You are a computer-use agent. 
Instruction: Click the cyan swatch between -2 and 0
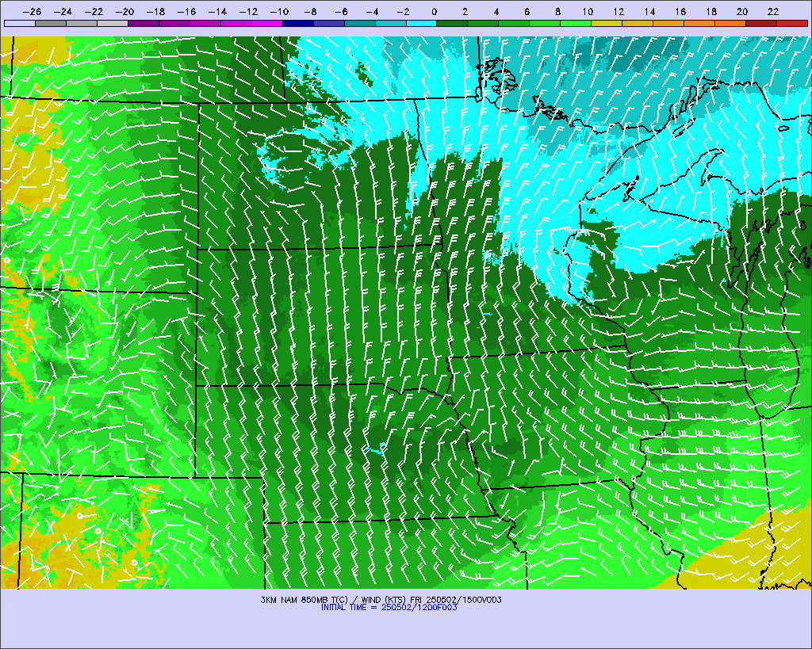pyautogui.click(x=422, y=23)
